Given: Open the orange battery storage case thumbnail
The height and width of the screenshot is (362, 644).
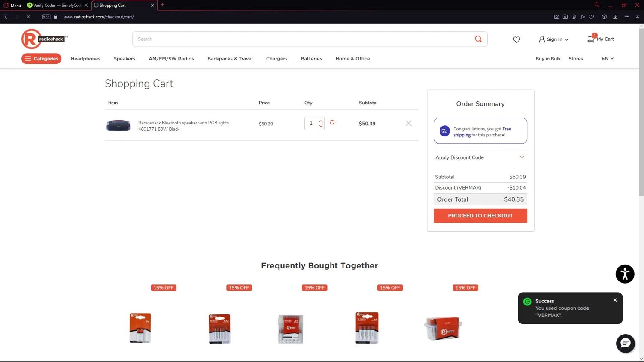Looking at the screenshot, I should click(x=444, y=329).
